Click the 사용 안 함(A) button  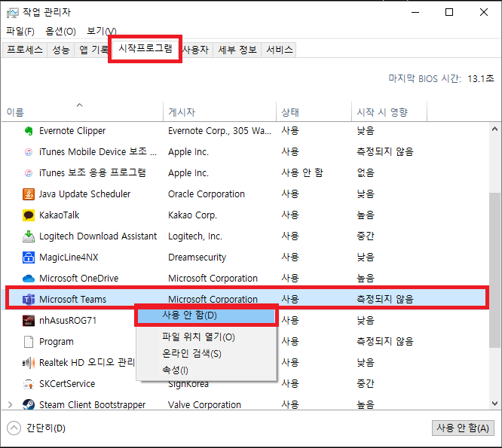[x=463, y=428]
